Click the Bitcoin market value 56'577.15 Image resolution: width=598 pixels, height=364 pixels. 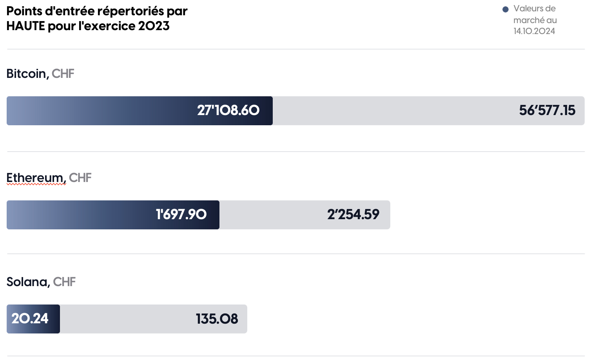547,111
